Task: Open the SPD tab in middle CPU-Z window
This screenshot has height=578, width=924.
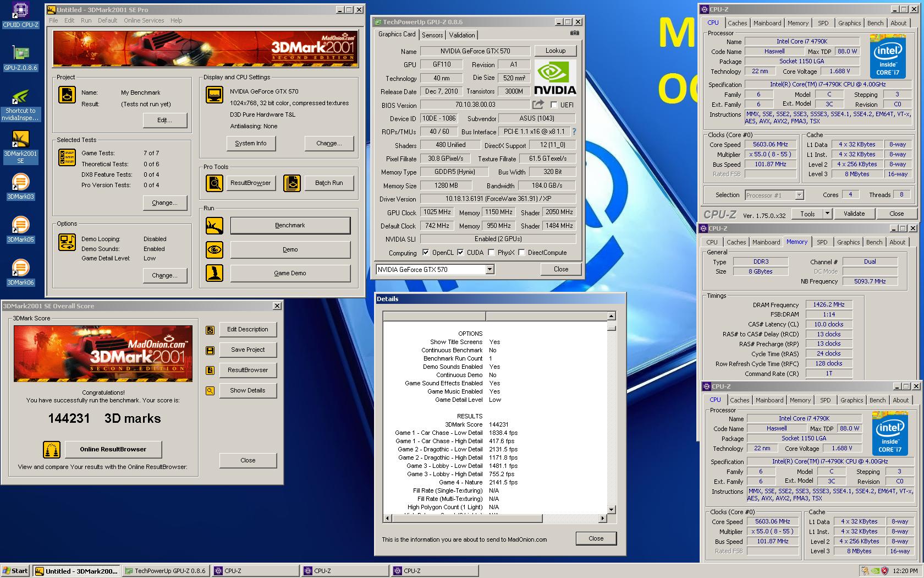Action: click(x=822, y=242)
